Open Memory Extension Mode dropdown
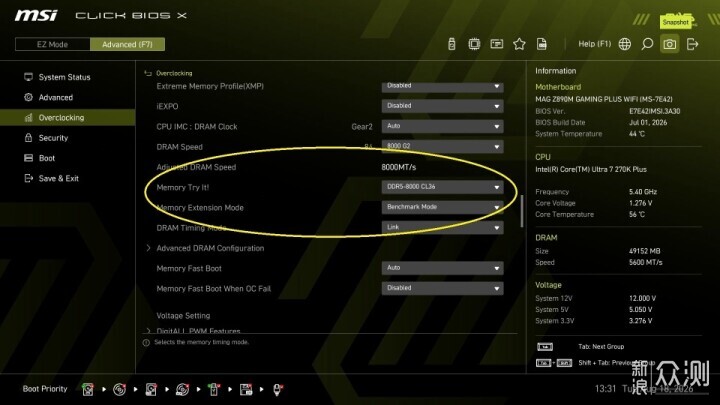The height and width of the screenshot is (405, 720). pos(442,207)
